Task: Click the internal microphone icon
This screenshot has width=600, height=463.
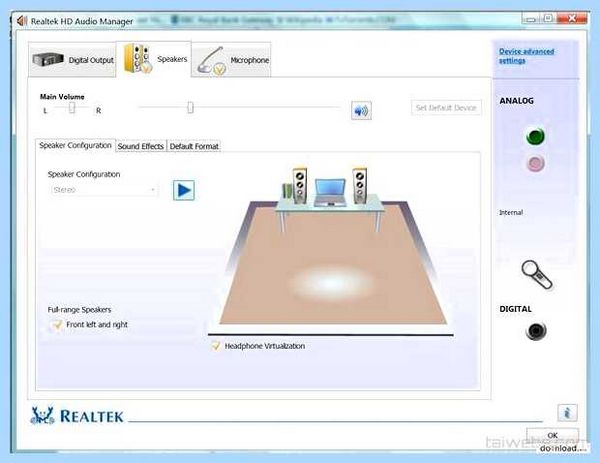Action: (x=536, y=275)
